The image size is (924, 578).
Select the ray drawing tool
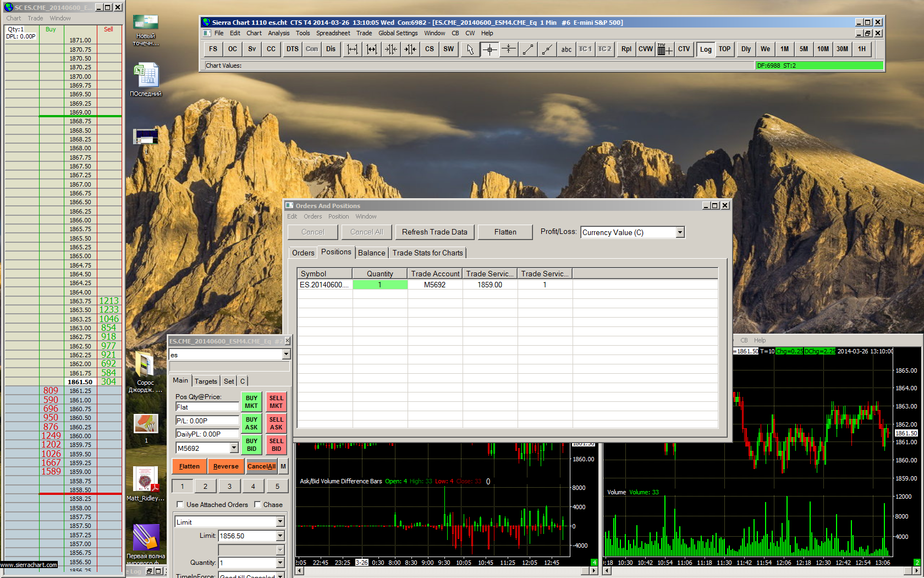[547, 49]
